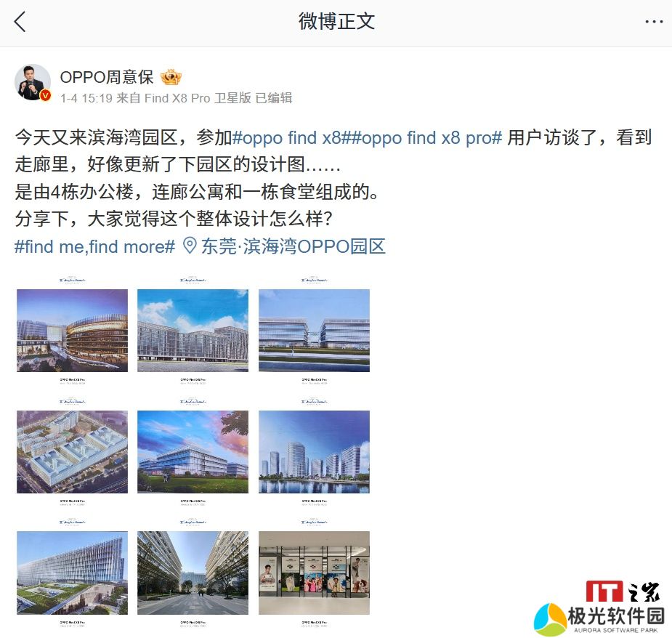Open the three-dot more options menu
Screen dimensions: 672x638
pos(654,22)
